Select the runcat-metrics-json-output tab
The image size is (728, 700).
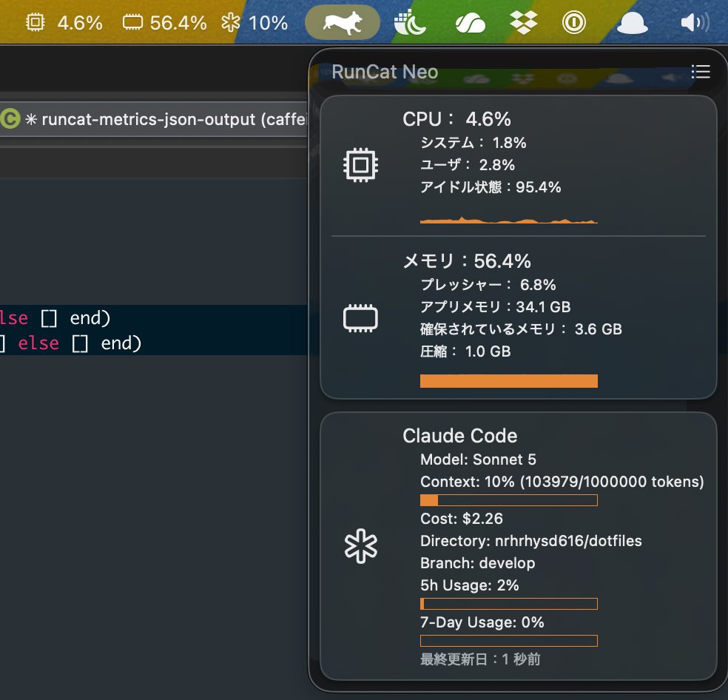click(x=153, y=119)
